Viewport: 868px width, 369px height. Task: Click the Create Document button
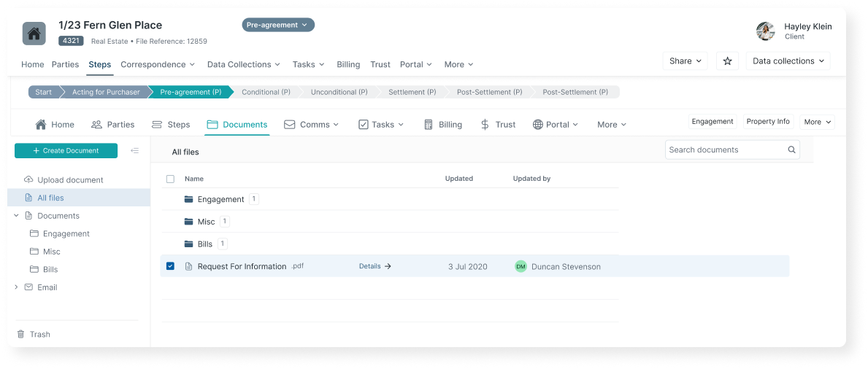coord(66,151)
